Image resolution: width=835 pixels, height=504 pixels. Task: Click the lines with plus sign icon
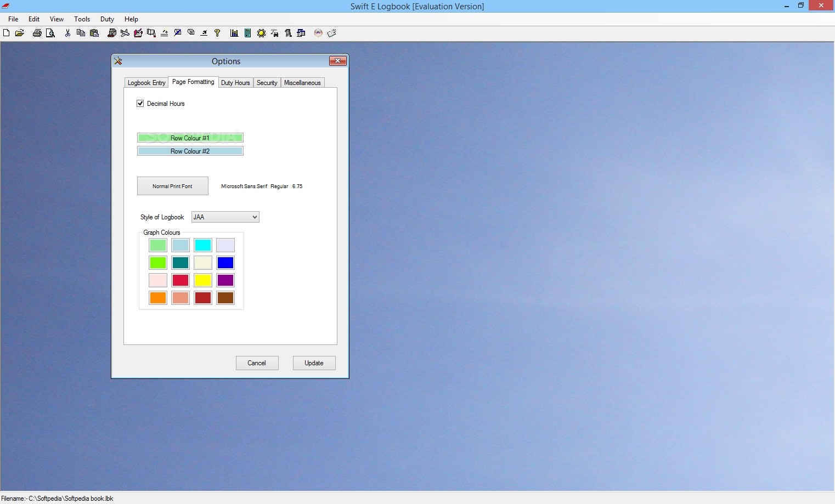[x=165, y=33]
